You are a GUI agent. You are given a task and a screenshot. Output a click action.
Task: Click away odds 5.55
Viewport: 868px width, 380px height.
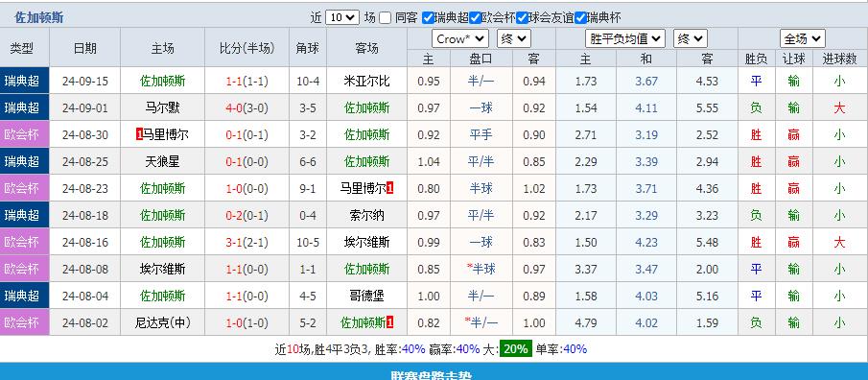707,108
